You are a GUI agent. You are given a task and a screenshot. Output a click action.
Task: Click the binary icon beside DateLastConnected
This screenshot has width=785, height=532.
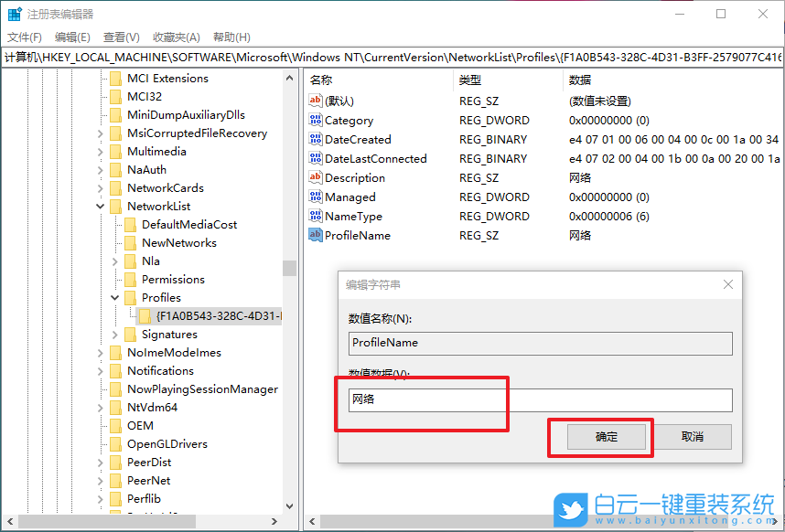(316, 158)
